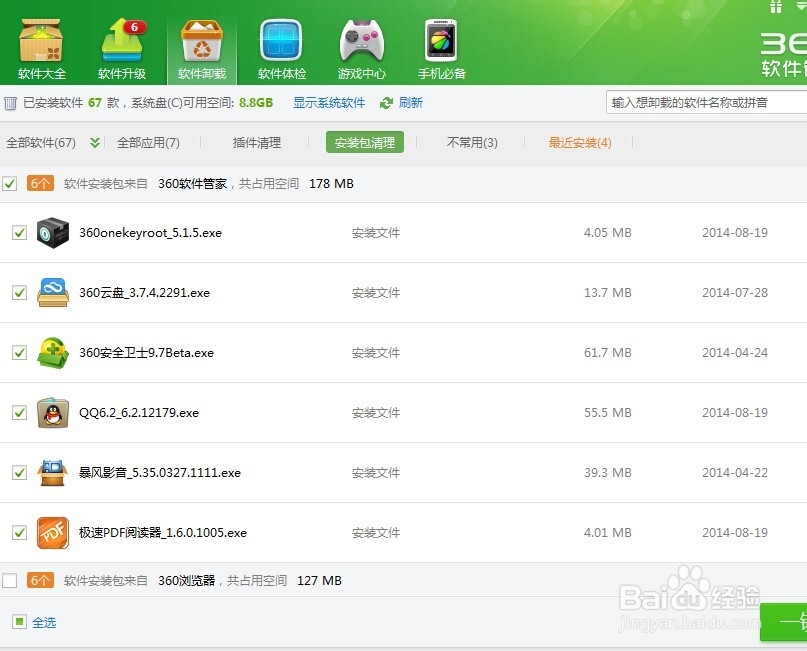Click the 360安全卫士 installer icon

click(x=53, y=353)
